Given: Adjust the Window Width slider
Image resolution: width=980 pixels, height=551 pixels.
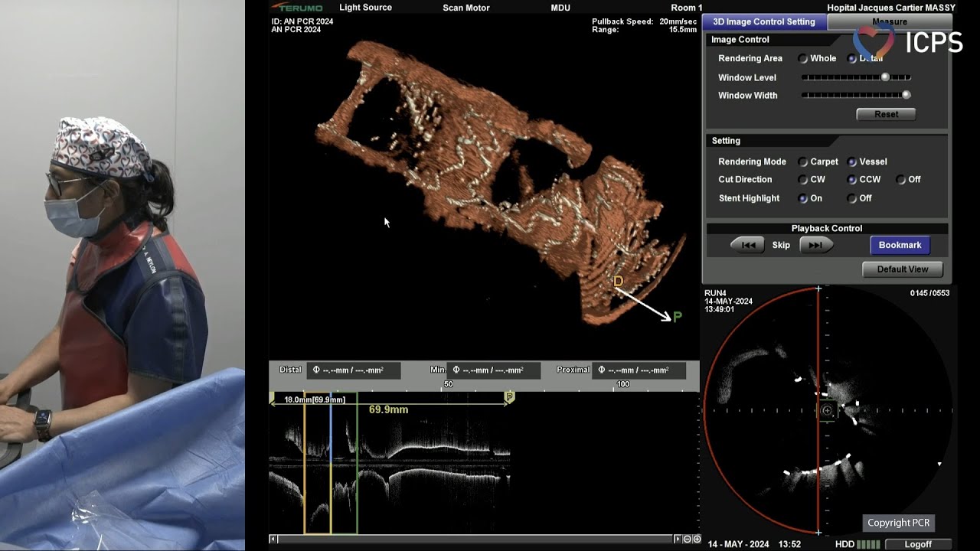Looking at the screenshot, I should [x=856, y=96].
